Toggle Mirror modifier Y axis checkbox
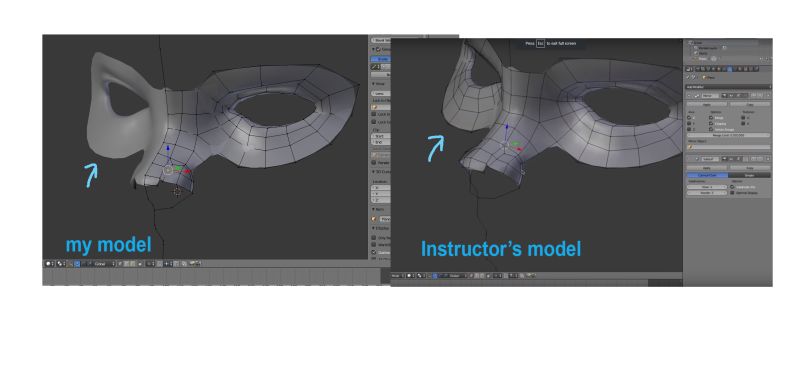The width and height of the screenshot is (800, 372). pyautogui.click(x=689, y=123)
